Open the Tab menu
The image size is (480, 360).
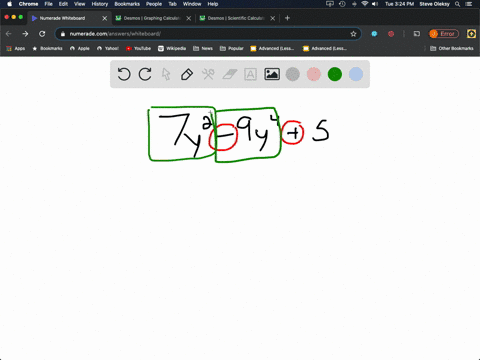click(172, 4)
